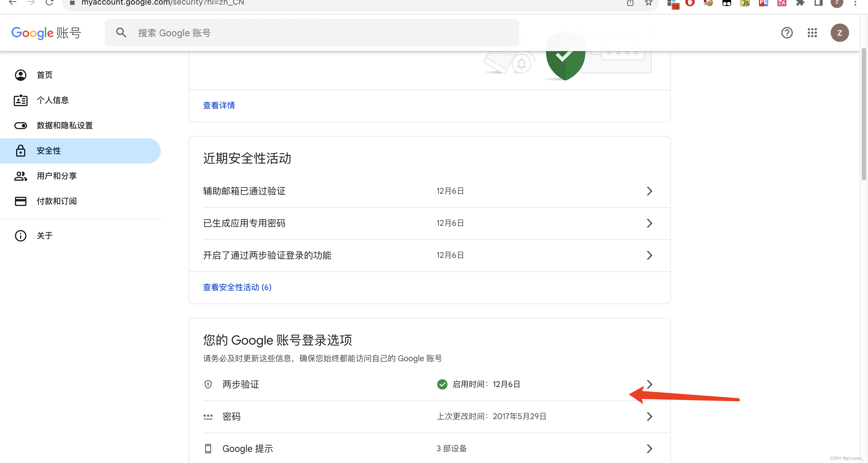This screenshot has width=868, height=463.
Task: Open the browser extensions puzzle icon
Action: (800, 3)
